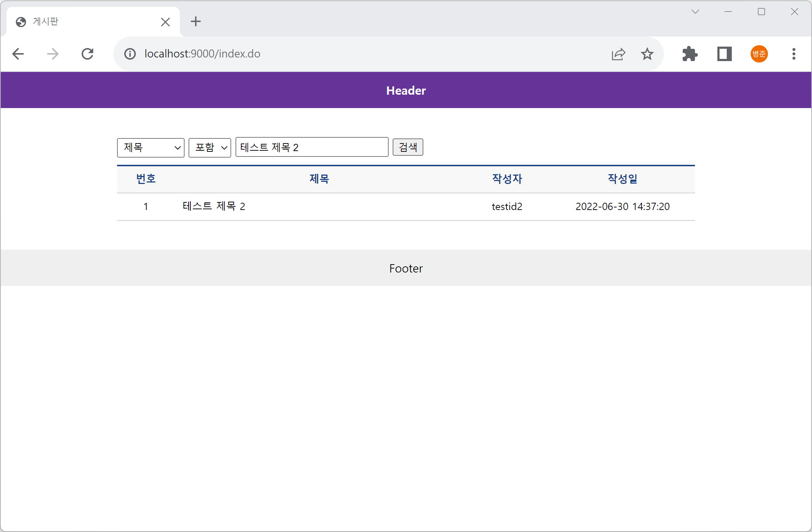Open the 제목 search field dropdown

click(x=151, y=147)
